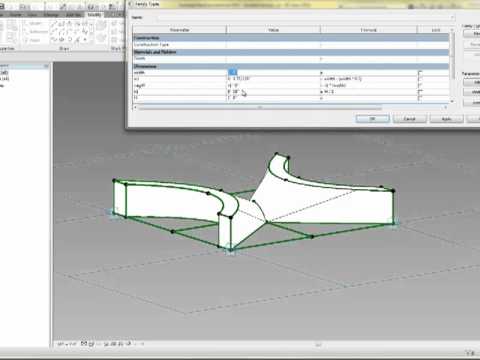The image size is (480, 360).
Task: Click Visual Style icon in view control bar
Action: (x=91, y=343)
